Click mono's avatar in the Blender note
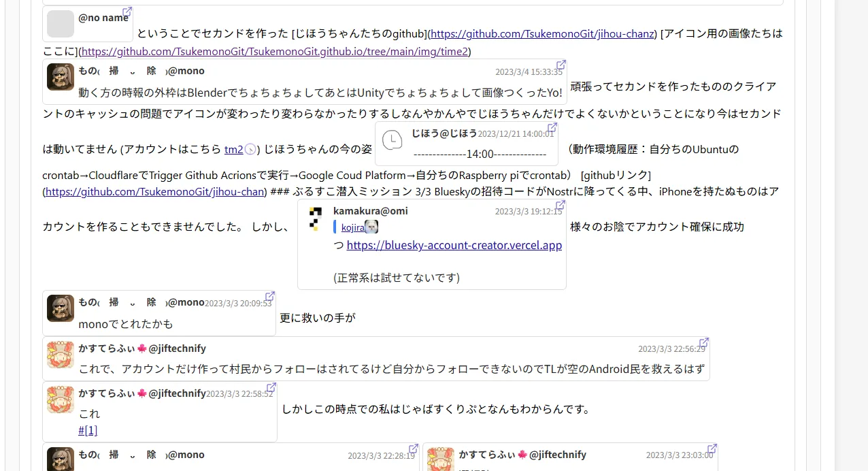 pyautogui.click(x=60, y=77)
